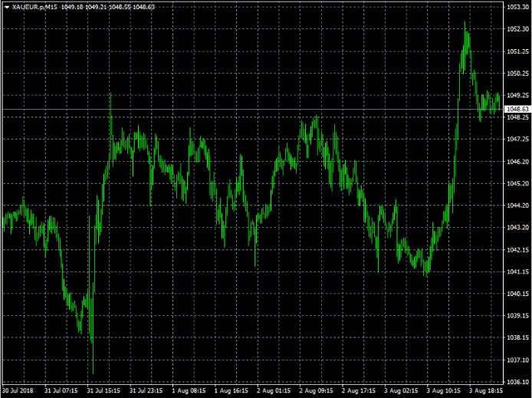This screenshot has height=398, width=532.
Task: Click the 1047.20 price scale label
Action: [517, 140]
